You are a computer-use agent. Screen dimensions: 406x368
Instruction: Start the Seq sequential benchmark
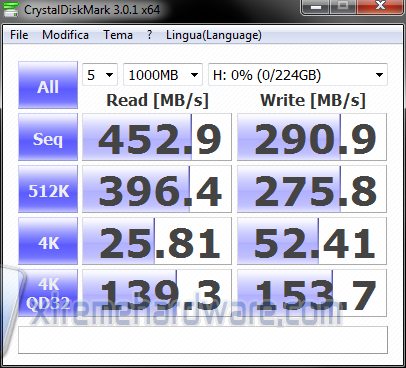point(48,137)
